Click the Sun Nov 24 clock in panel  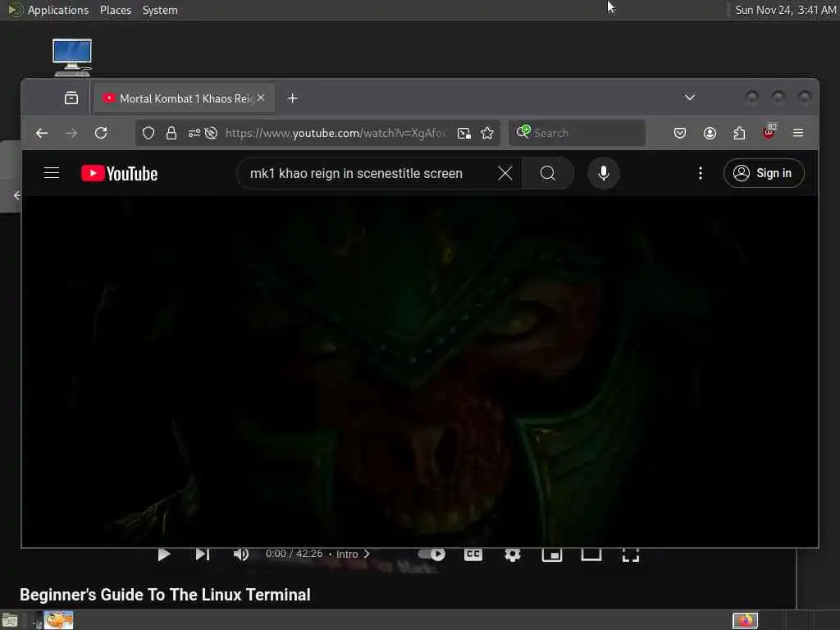pyautogui.click(x=785, y=10)
